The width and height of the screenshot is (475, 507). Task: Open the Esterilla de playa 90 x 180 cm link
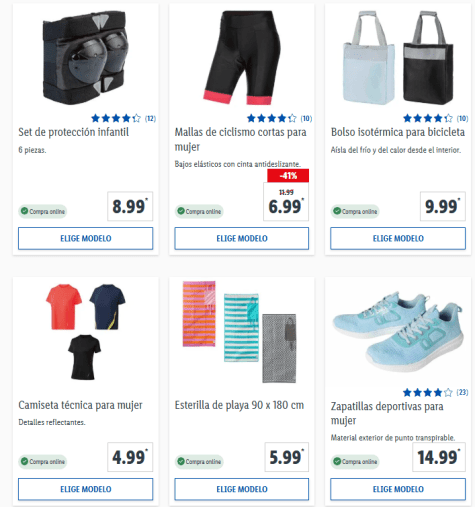pos(239,405)
